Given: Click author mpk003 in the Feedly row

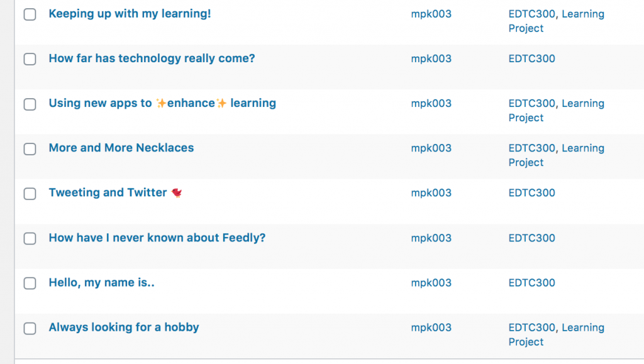Looking at the screenshot, I should (x=431, y=238).
